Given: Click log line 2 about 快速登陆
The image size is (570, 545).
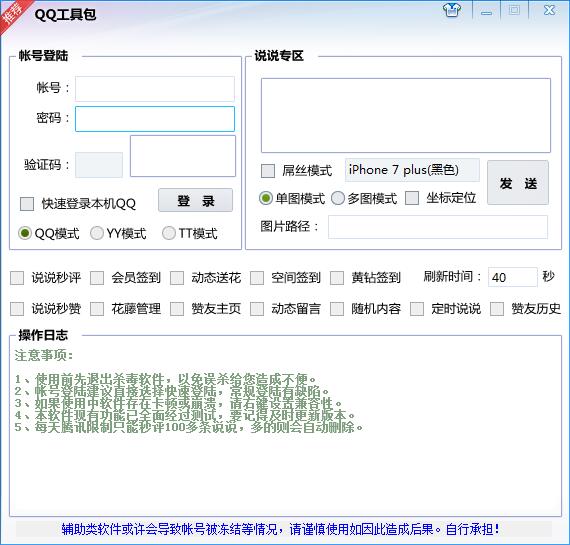Looking at the screenshot, I should (172, 391).
